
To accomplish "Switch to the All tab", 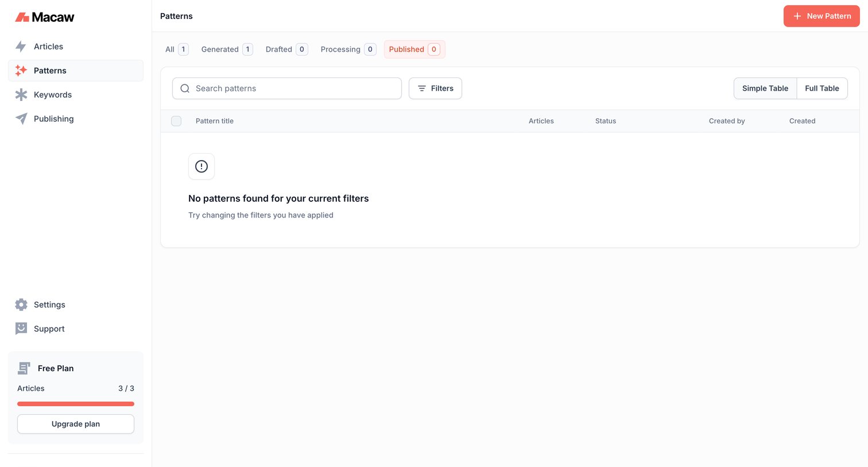I will (x=177, y=49).
